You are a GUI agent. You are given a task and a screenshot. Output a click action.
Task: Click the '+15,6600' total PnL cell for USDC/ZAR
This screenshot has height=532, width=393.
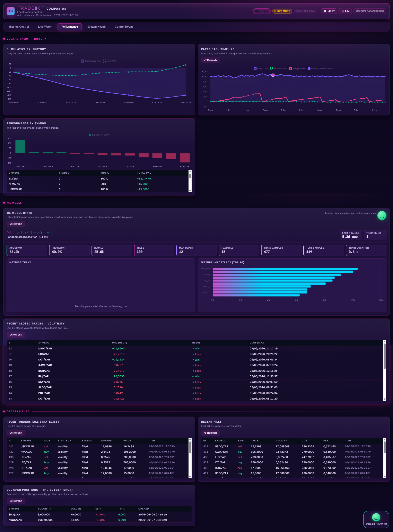(143, 189)
